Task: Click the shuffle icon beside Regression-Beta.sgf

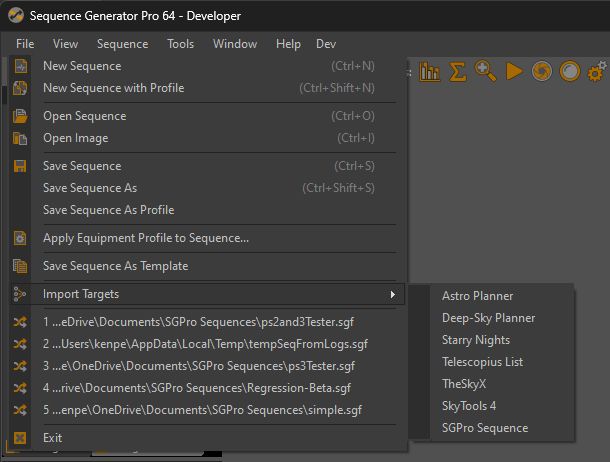Action: (20, 388)
